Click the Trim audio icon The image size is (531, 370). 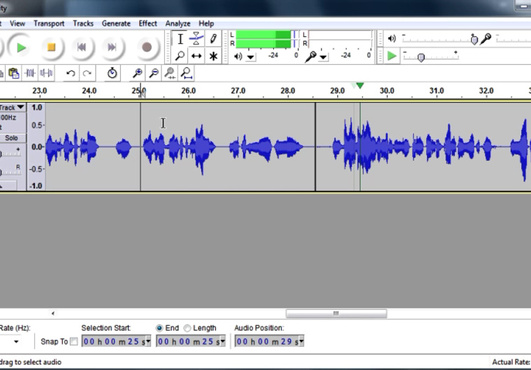30,73
